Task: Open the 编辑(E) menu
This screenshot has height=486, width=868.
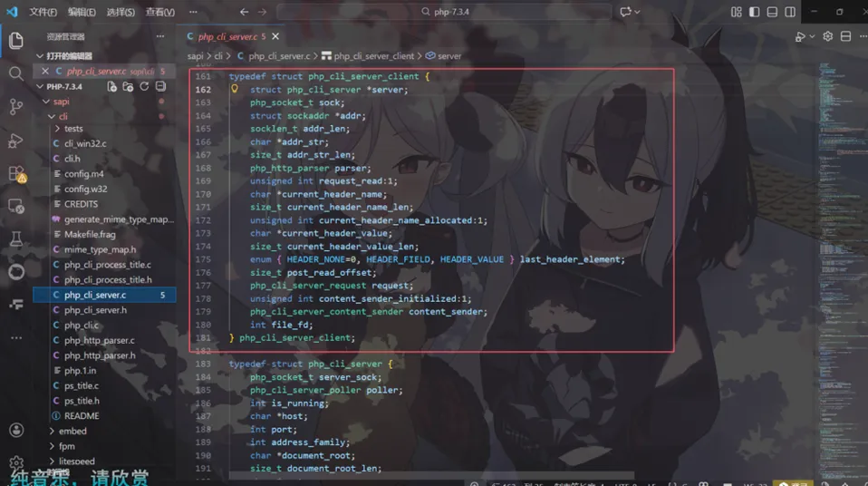Action: point(82,12)
